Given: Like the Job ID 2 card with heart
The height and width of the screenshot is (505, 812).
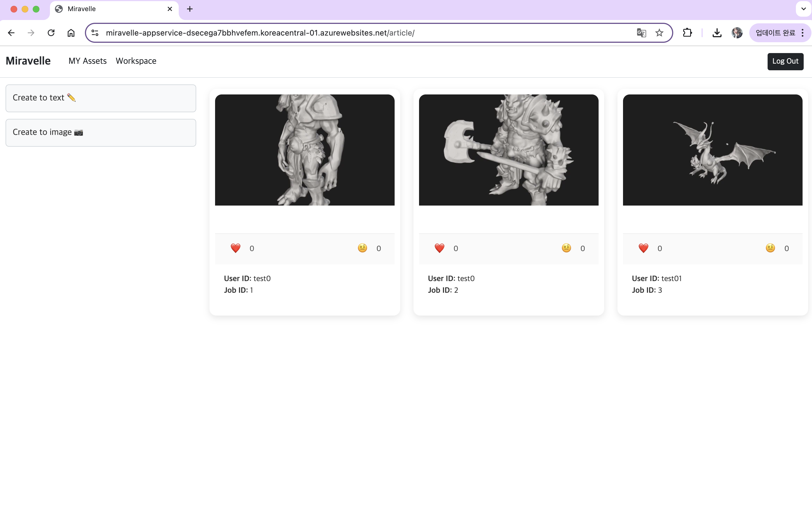Looking at the screenshot, I should [x=439, y=248].
